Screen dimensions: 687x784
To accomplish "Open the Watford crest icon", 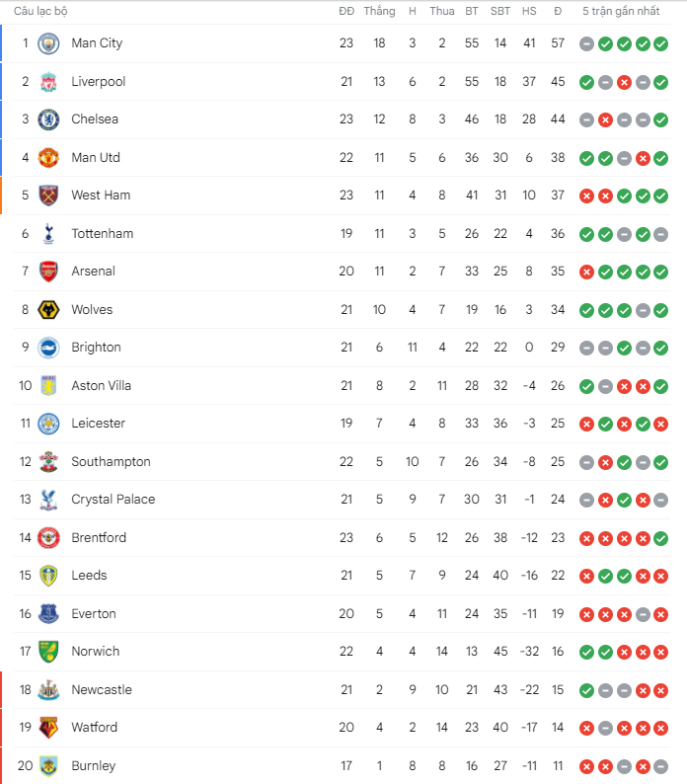I will pos(48,728).
